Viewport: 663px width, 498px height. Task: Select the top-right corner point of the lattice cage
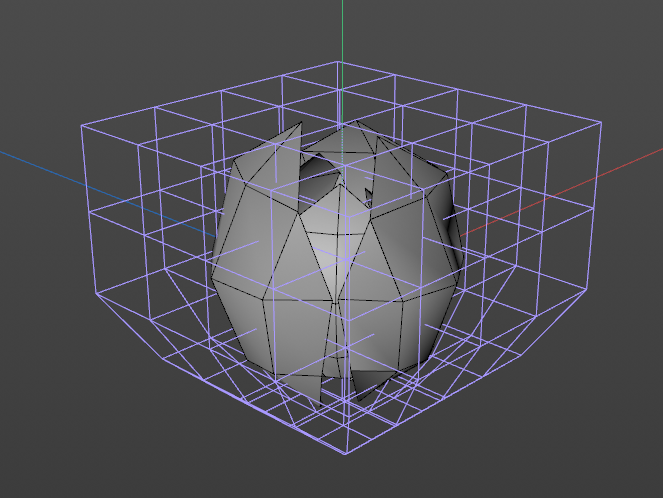coord(601,124)
